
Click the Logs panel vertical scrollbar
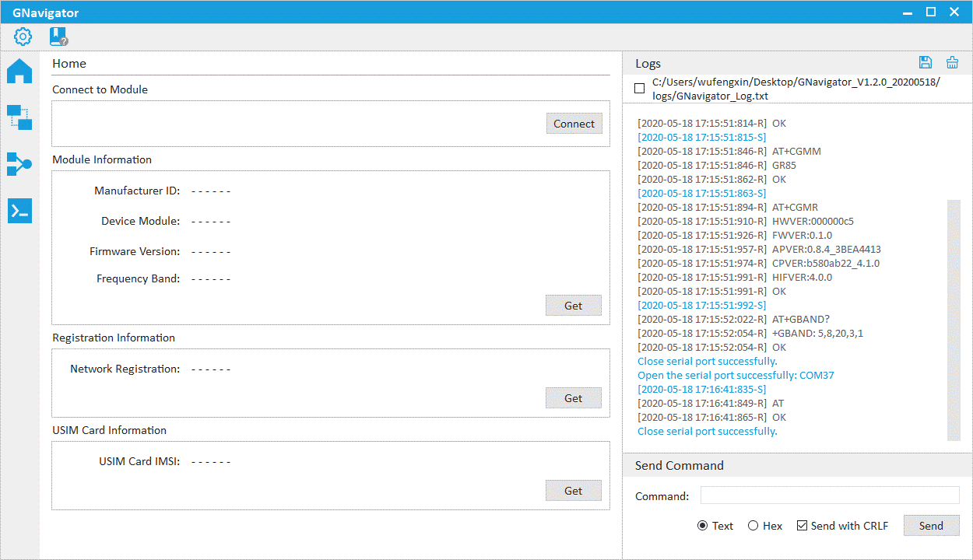[x=954, y=319]
